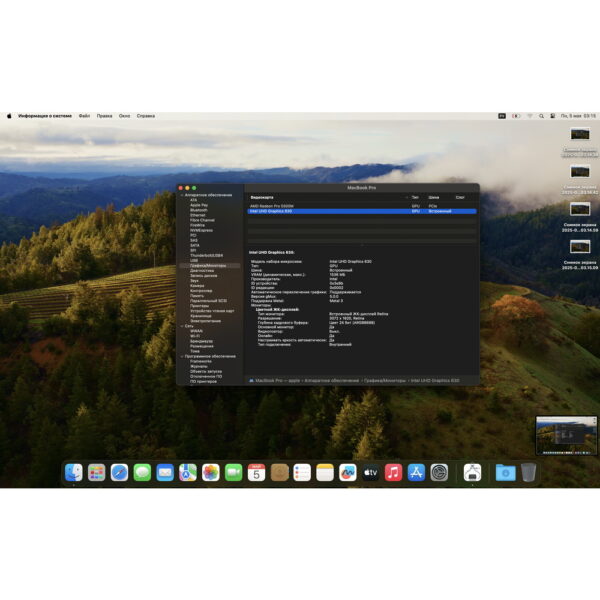
Task: Open Finder from the Dock
Action: click(x=73, y=472)
